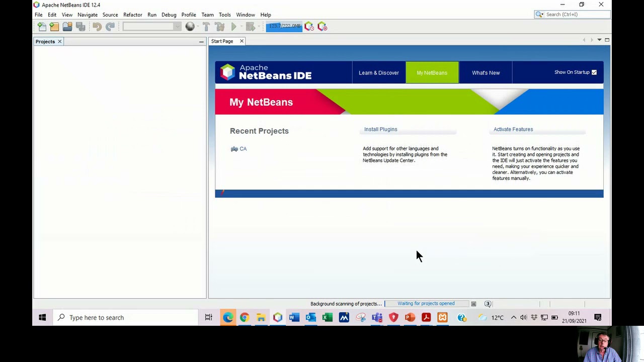
Task: Click the Undo toolbar icon
Action: pyautogui.click(x=97, y=27)
